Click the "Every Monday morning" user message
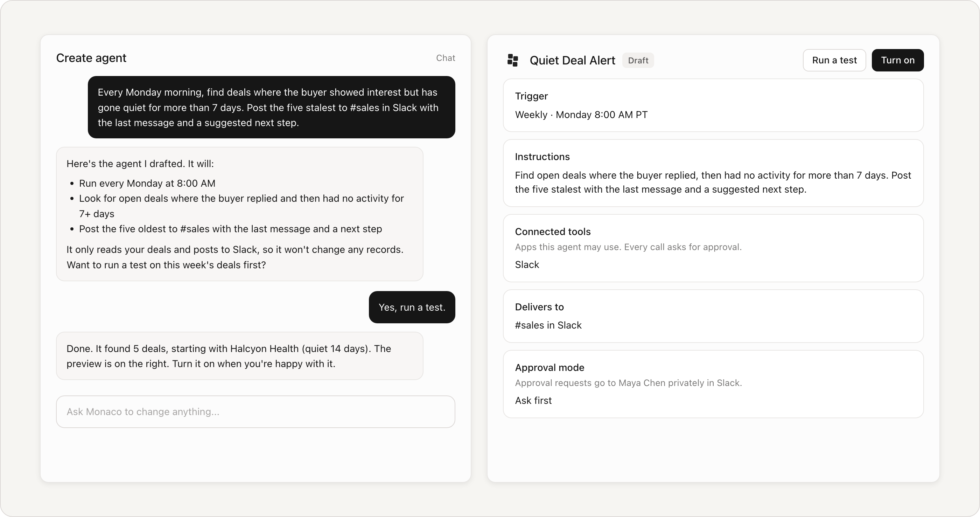 [272, 108]
